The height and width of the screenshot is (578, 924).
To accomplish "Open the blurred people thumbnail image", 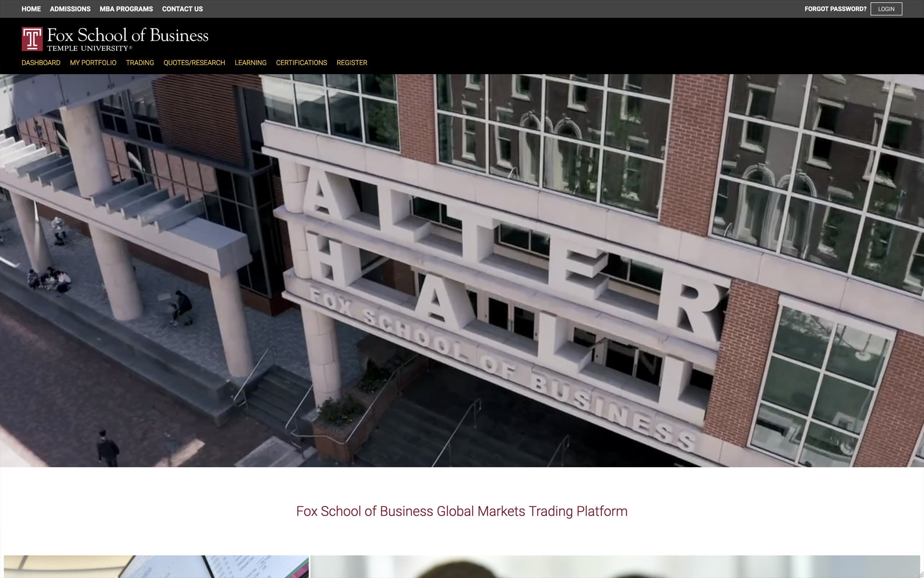I will coord(615,567).
